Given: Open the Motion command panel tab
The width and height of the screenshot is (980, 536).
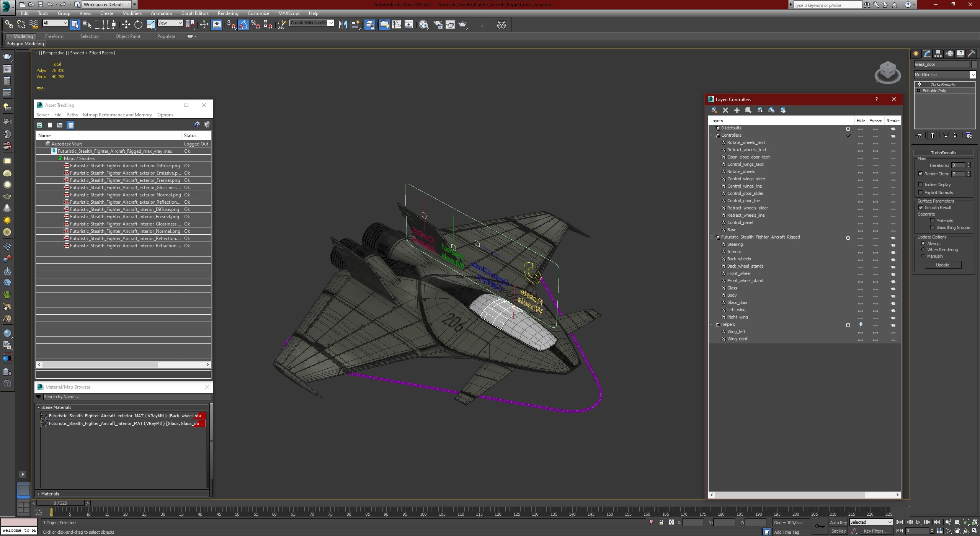Looking at the screenshot, I should click(950, 54).
